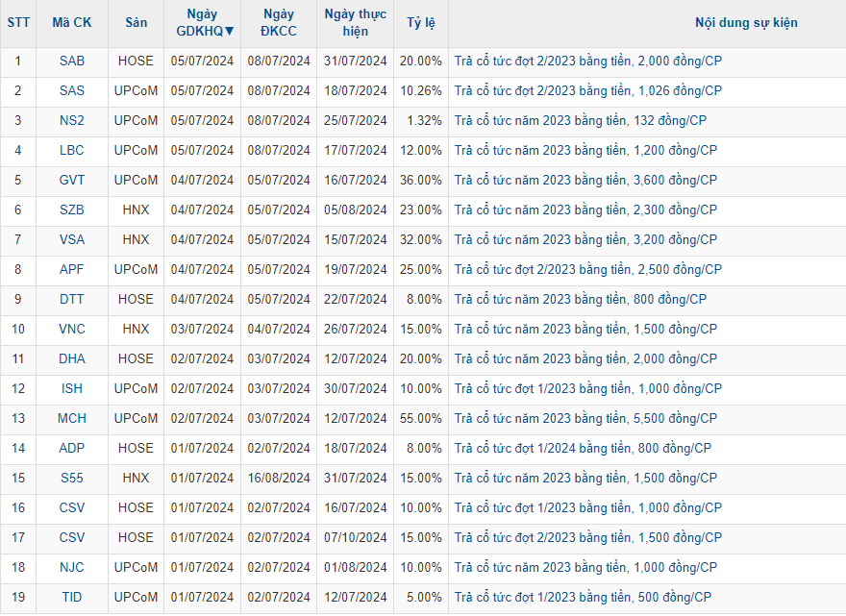
Task: Click the NS2 ticker link
Action: point(71,120)
